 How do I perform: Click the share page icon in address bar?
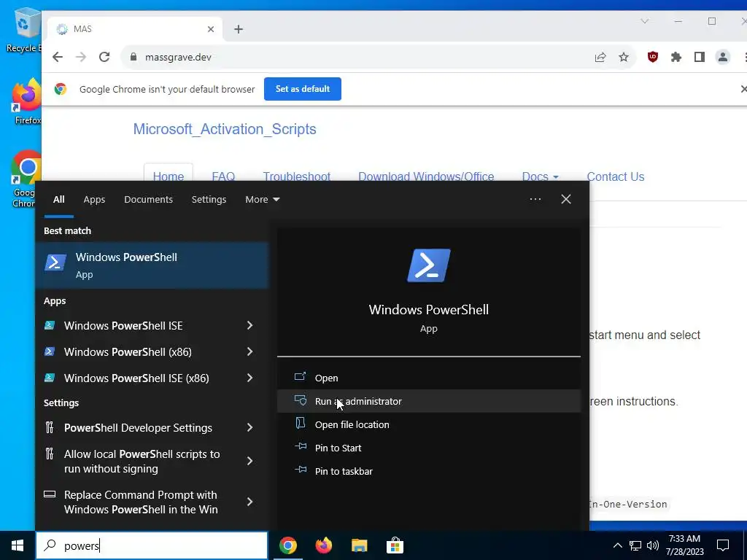(x=600, y=57)
